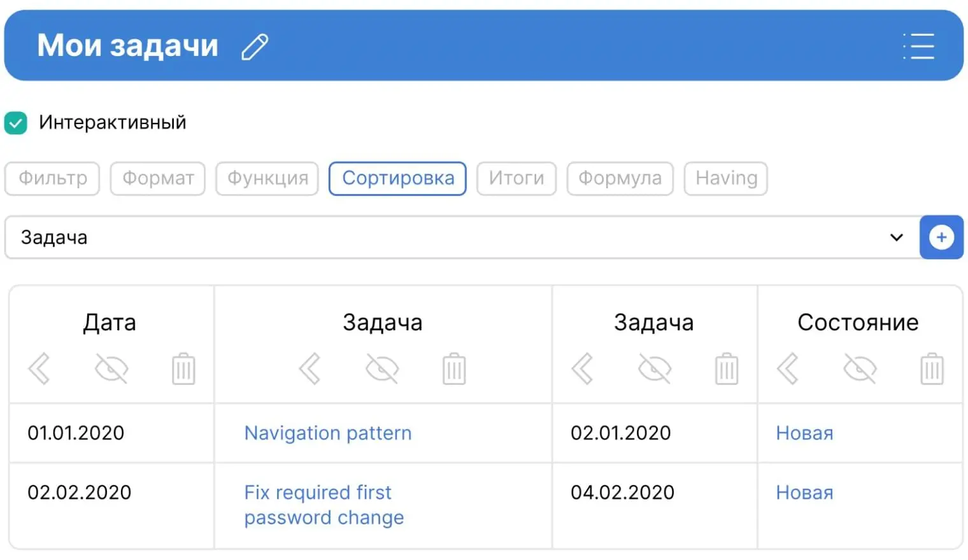Select the Having tab
This screenshot has width=968, height=560.
click(x=726, y=178)
